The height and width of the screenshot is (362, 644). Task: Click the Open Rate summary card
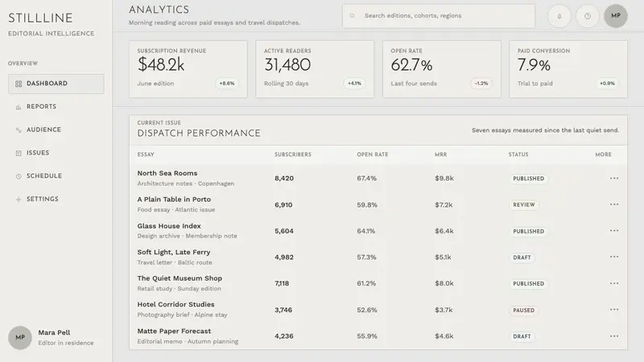[x=441, y=69]
